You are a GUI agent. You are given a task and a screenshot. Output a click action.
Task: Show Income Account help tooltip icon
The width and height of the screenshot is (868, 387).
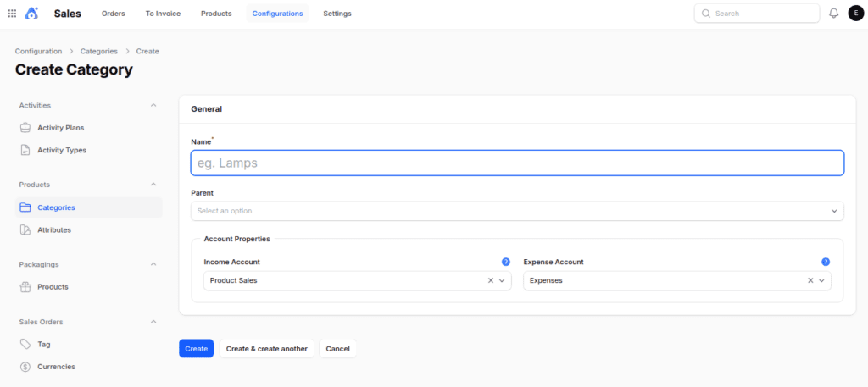click(505, 262)
